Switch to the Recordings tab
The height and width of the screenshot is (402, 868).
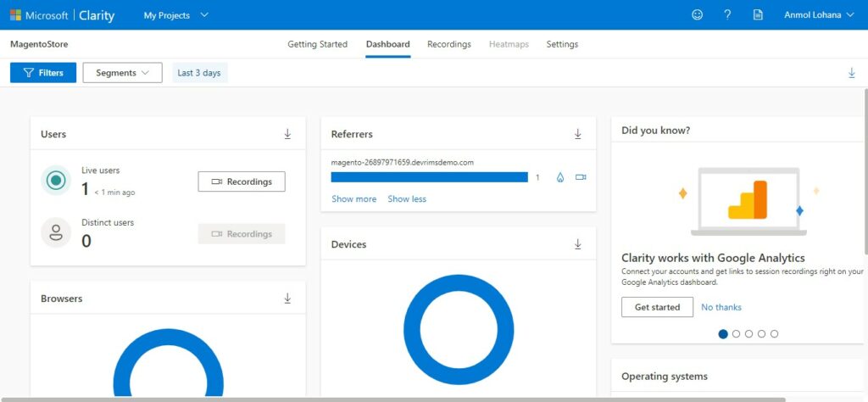[x=449, y=44]
